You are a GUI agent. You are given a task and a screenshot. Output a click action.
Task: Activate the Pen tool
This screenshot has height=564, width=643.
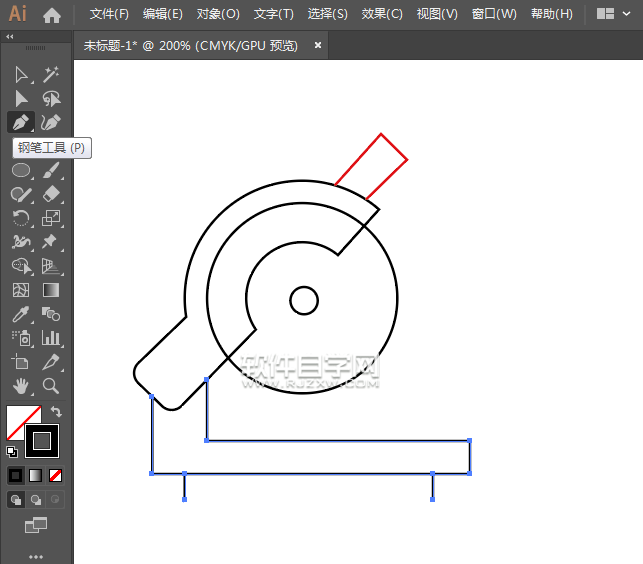coord(21,122)
